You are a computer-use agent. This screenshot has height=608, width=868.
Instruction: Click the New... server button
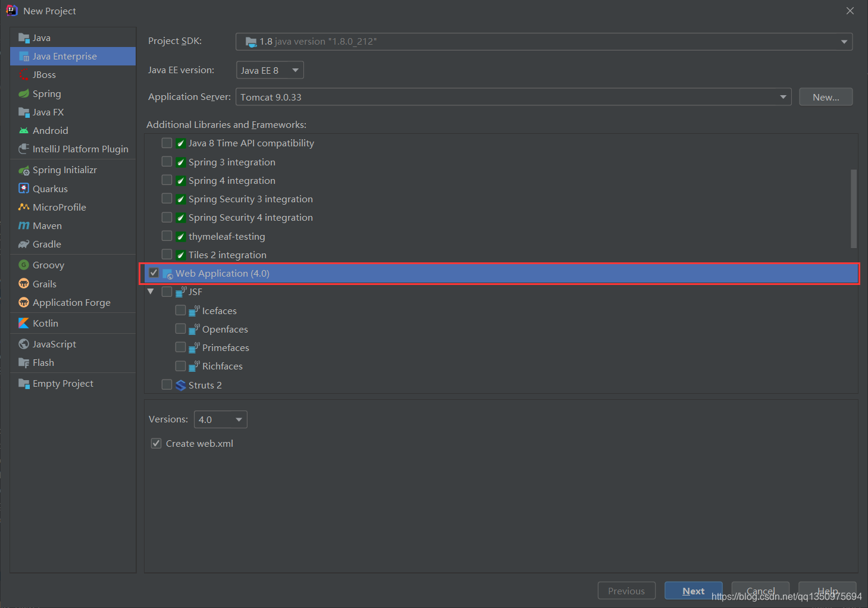(826, 97)
